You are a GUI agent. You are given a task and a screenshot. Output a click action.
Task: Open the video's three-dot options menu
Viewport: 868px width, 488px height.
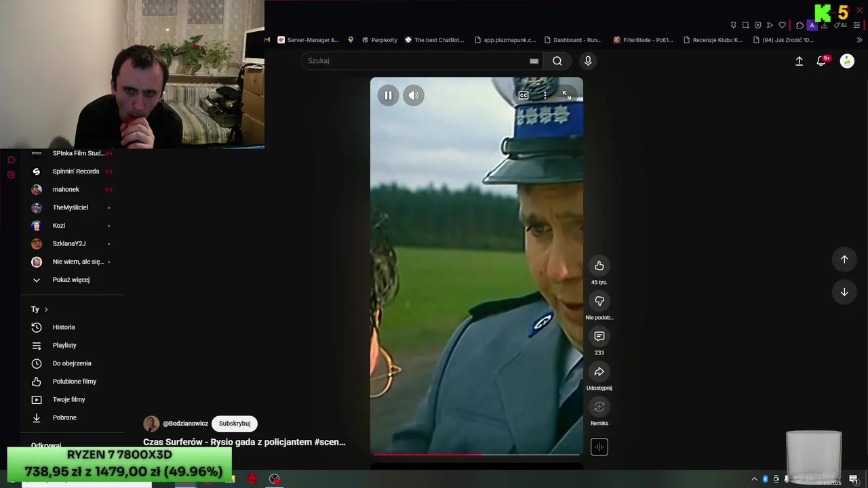tap(545, 96)
